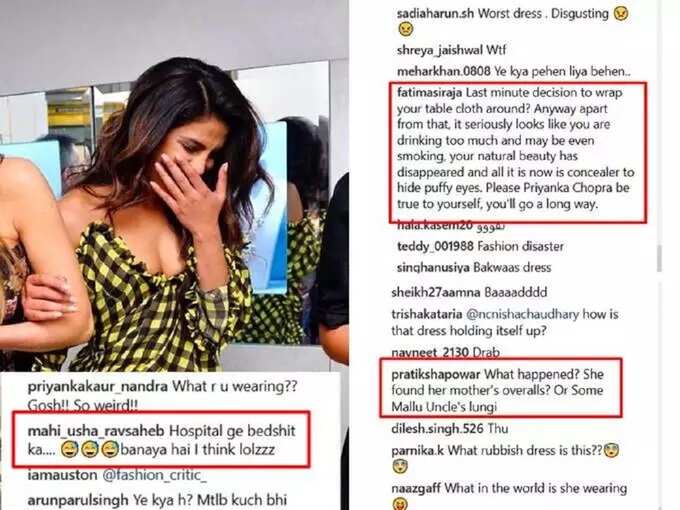Open dilesh.singh.526 profile
680x510 pixels.
click(x=437, y=429)
